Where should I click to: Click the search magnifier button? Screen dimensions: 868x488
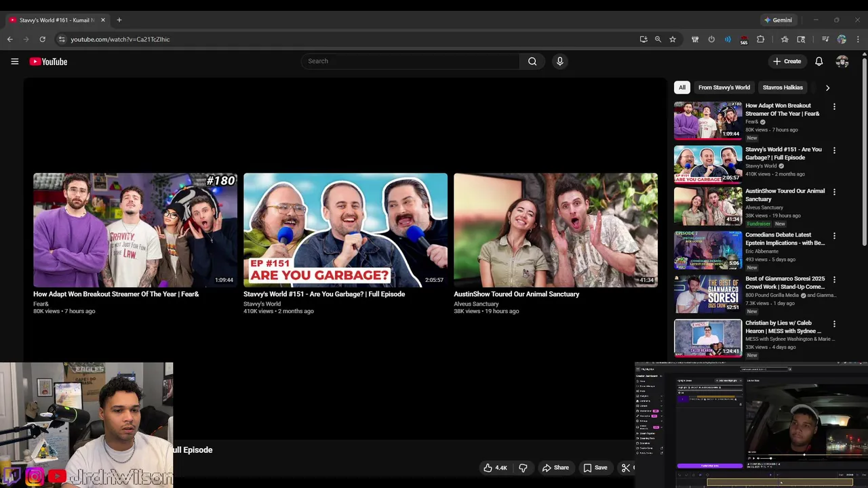point(532,61)
